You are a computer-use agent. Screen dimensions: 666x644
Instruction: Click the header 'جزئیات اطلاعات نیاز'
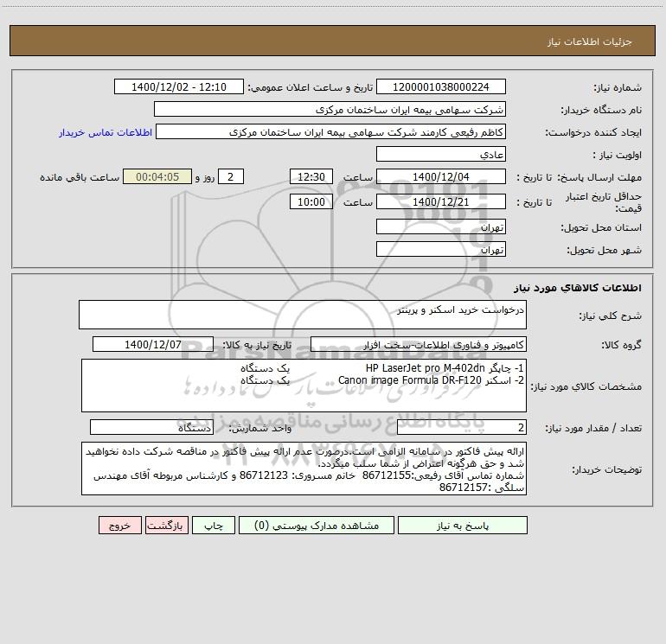[589, 41]
